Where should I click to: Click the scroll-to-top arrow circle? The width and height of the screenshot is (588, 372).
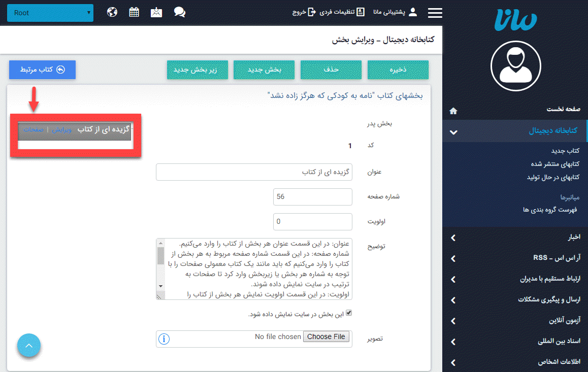tap(29, 346)
